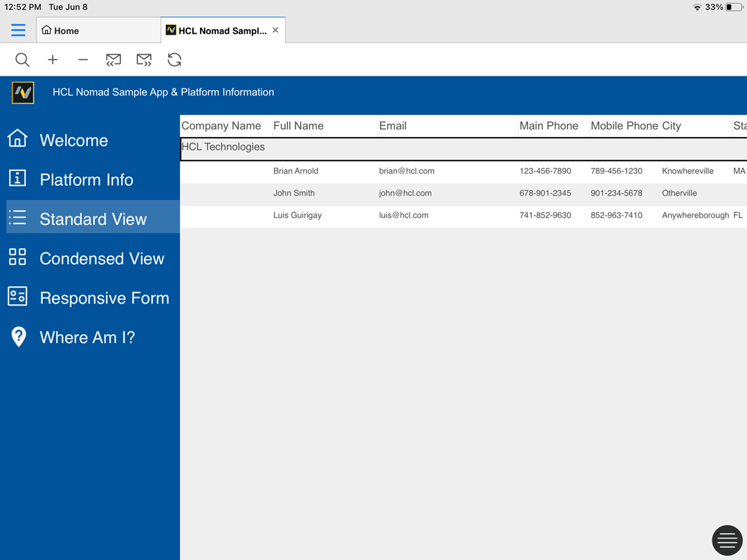Sort by Company Name column header
Image resolution: width=747 pixels, height=560 pixels.
[x=221, y=126]
